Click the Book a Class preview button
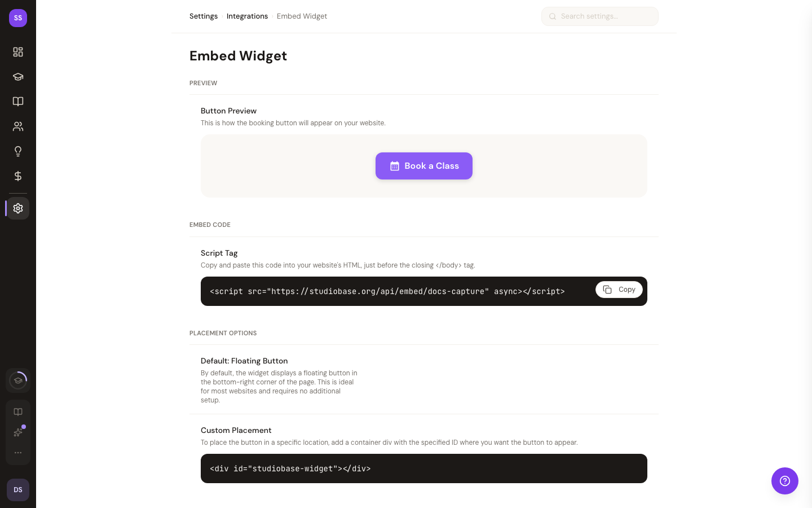 pos(424,166)
